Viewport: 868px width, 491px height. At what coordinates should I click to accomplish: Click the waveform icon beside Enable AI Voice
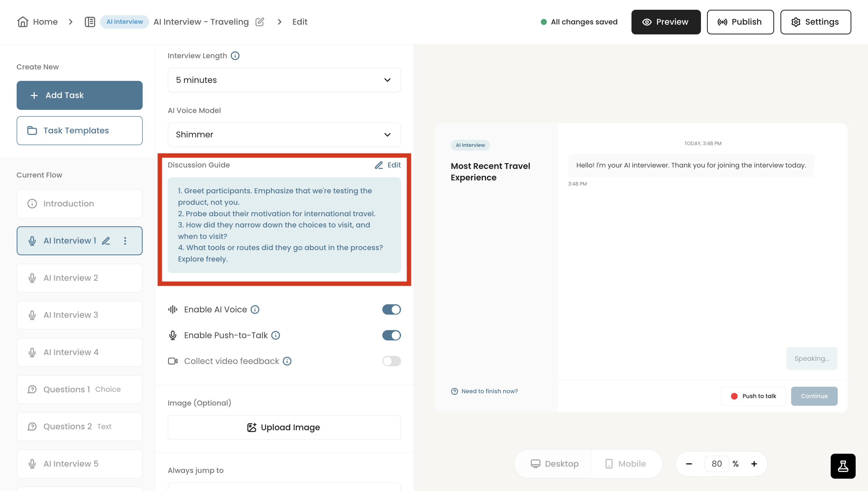173,309
